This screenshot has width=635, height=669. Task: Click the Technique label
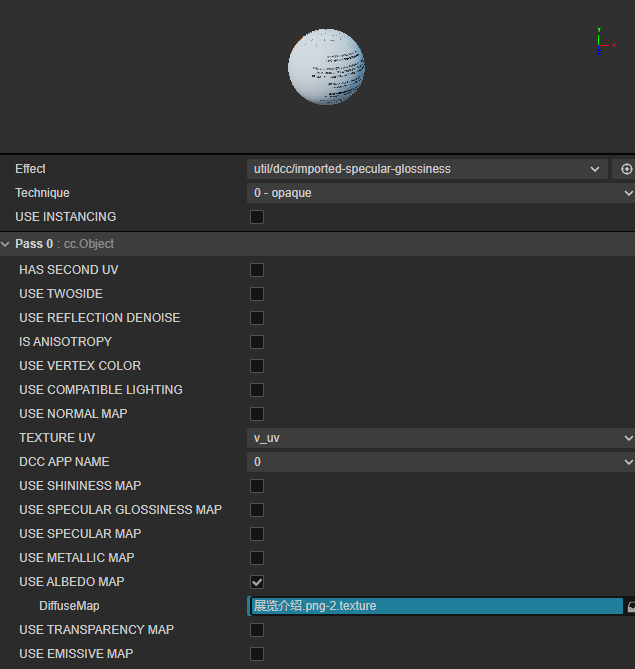42,193
